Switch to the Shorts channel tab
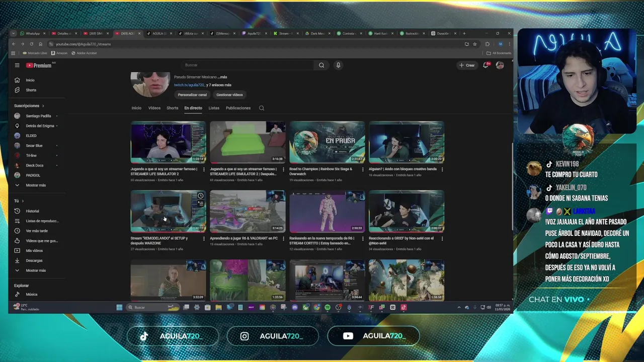The width and height of the screenshot is (644, 362). click(172, 108)
